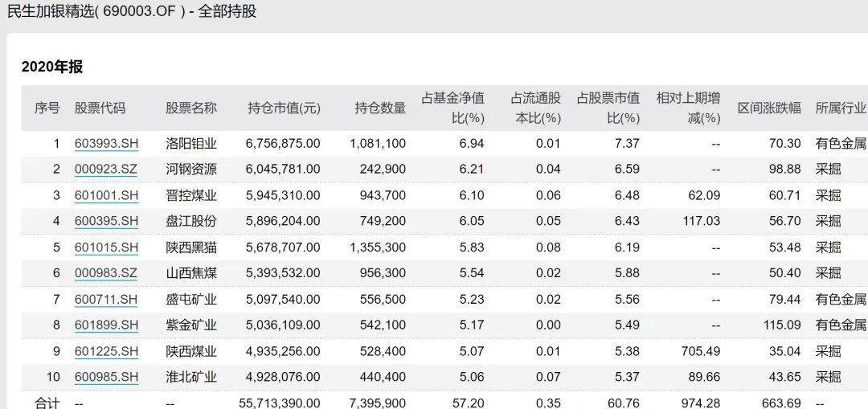This screenshot has height=409, width=868.
Task: Open stock code link 600985.SH
Action: click(106, 378)
